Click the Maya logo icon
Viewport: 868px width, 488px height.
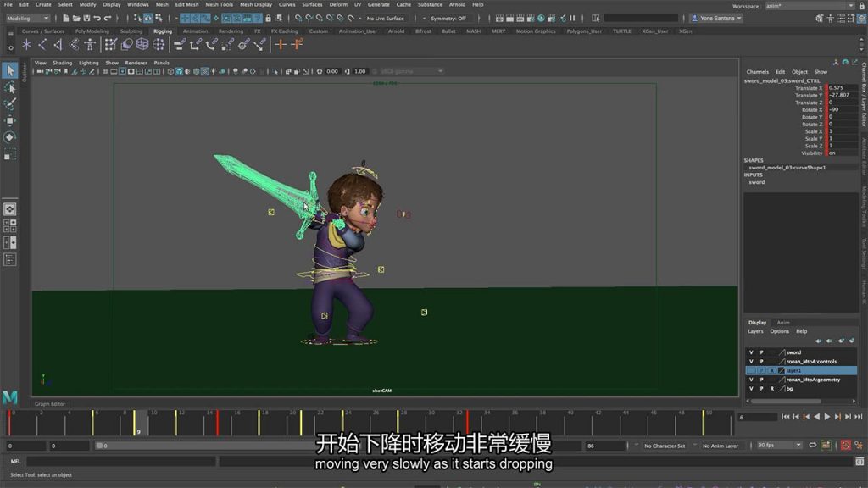[10, 396]
